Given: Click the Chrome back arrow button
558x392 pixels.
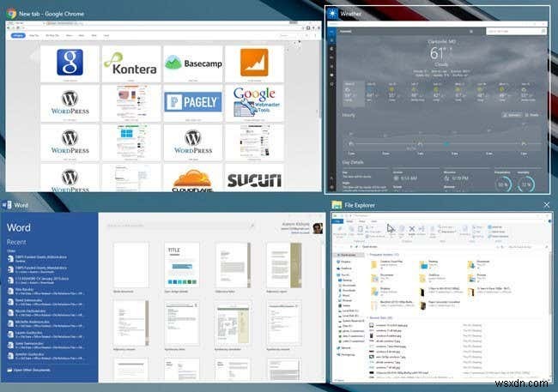Looking at the screenshot, I should click(x=9, y=27).
